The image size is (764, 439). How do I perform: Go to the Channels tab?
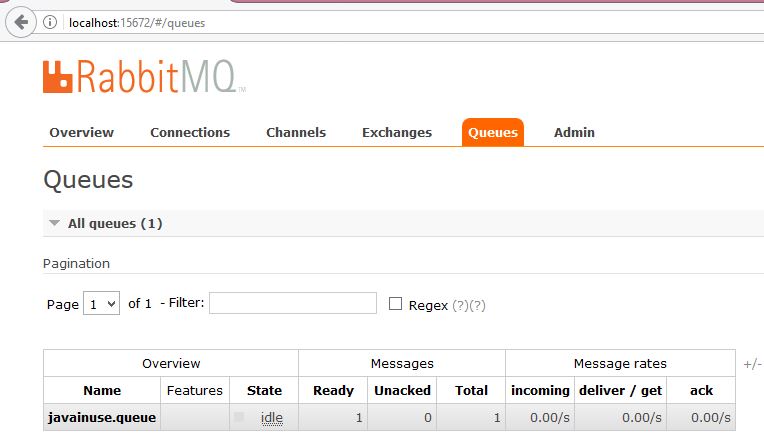296,133
